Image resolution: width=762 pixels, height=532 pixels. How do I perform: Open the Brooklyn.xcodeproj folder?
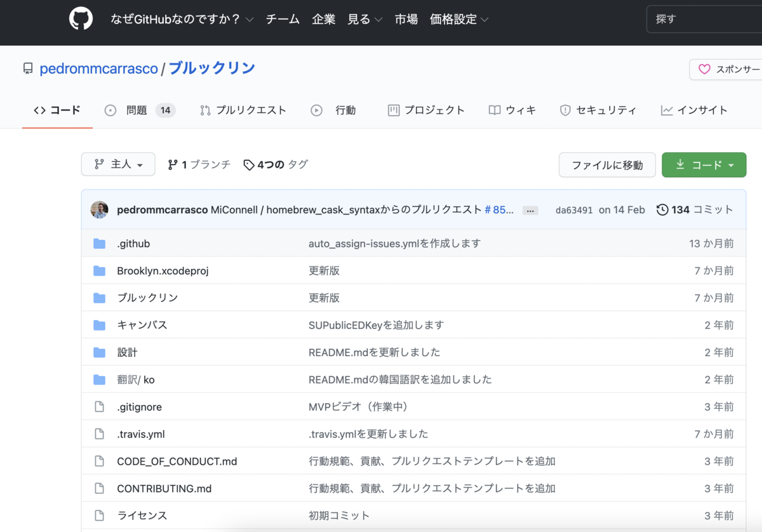tap(163, 270)
